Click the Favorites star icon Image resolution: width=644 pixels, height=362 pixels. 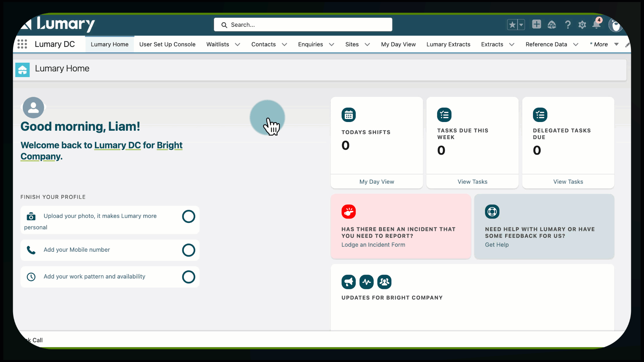tap(512, 25)
